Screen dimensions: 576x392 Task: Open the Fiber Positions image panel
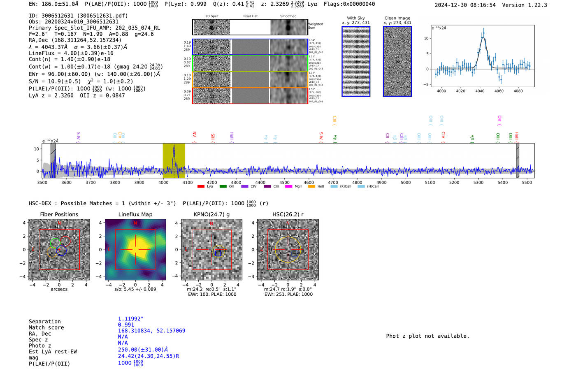point(59,250)
